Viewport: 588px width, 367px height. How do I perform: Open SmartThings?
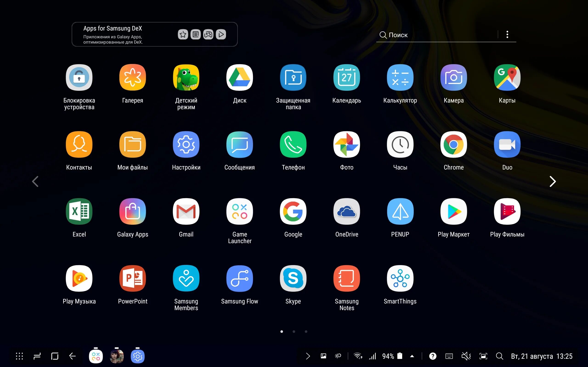pyautogui.click(x=400, y=278)
